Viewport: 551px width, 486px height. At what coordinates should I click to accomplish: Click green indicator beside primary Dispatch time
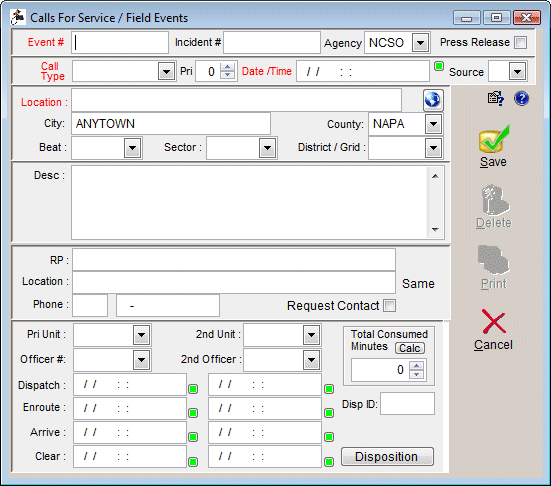point(193,389)
